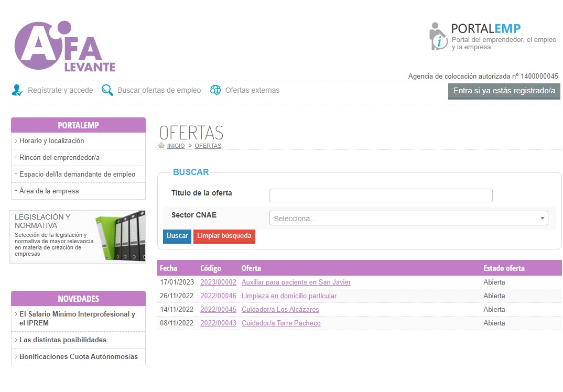This screenshot has height=392, width=563.
Task: Focus the Título de la oferta field
Action: coord(381,195)
